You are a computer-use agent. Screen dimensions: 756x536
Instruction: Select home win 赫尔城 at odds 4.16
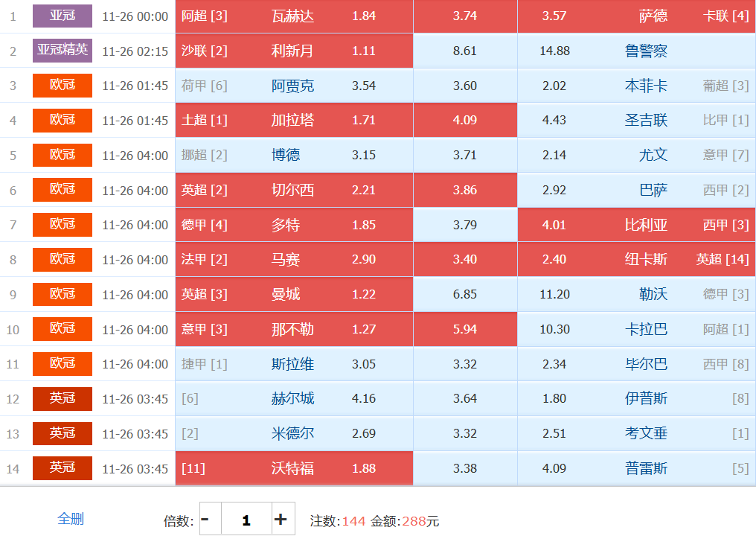tap(294, 398)
